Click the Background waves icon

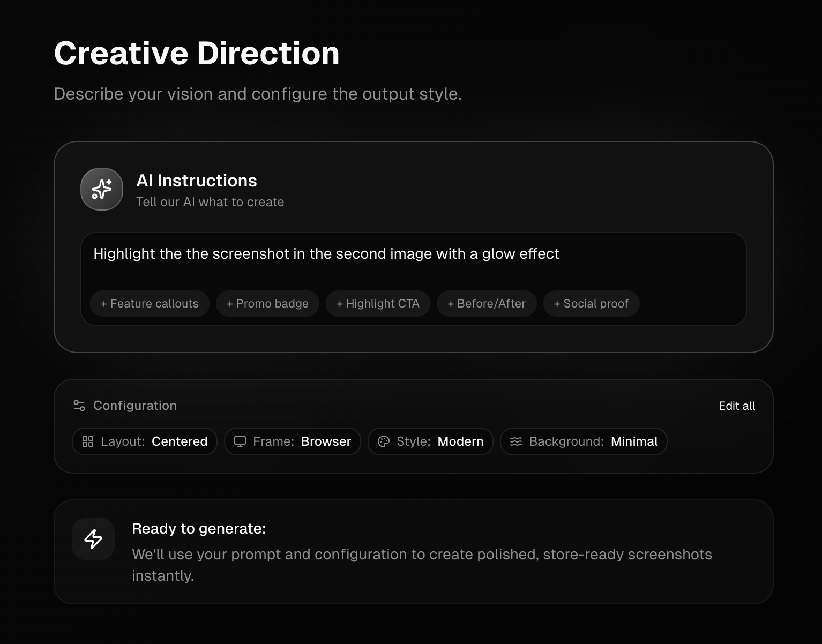(517, 441)
